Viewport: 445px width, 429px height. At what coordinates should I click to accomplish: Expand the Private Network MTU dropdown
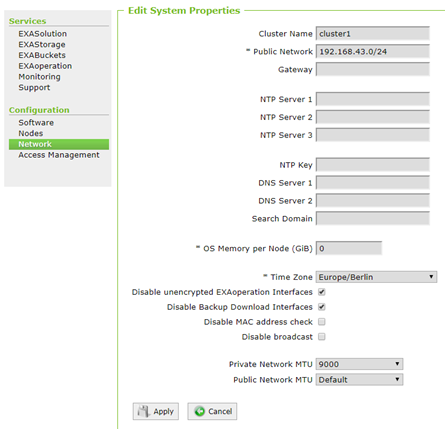pyautogui.click(x=359, y=364)
